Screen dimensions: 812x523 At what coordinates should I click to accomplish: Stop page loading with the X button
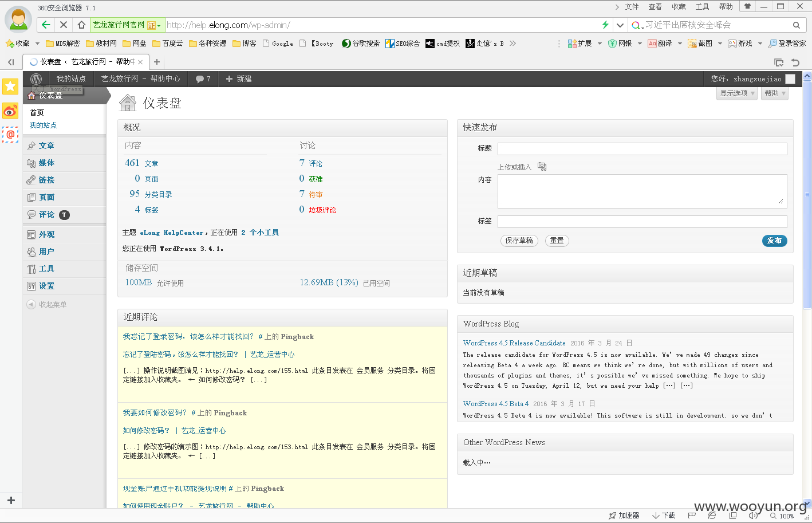[64, 25]
